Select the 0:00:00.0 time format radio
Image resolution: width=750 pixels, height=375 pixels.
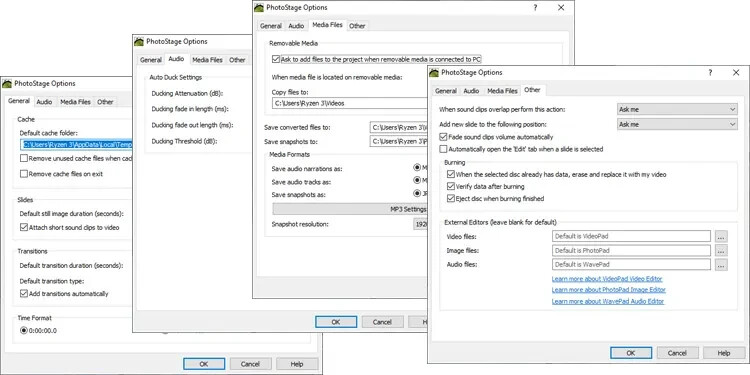(24, 331)
